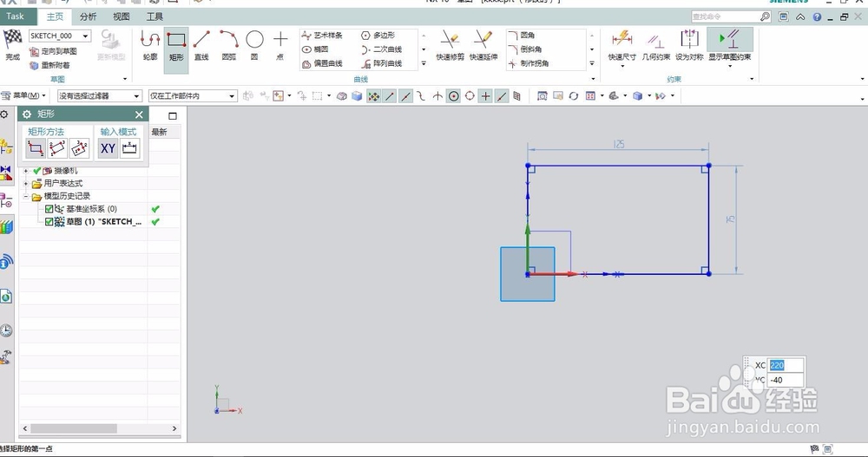The width and height of the screenshot is (868, 457).
Task: Activate 快速尺寸 rapid dimension
Action: [621, 45]
